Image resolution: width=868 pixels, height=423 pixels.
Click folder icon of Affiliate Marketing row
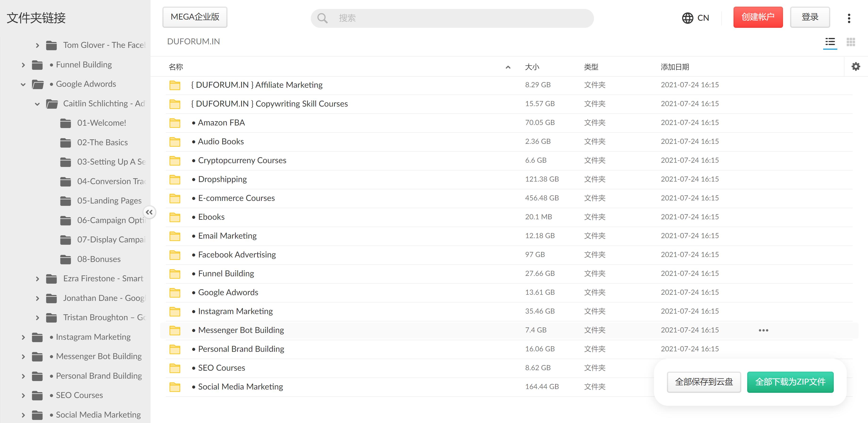point(175,85)
